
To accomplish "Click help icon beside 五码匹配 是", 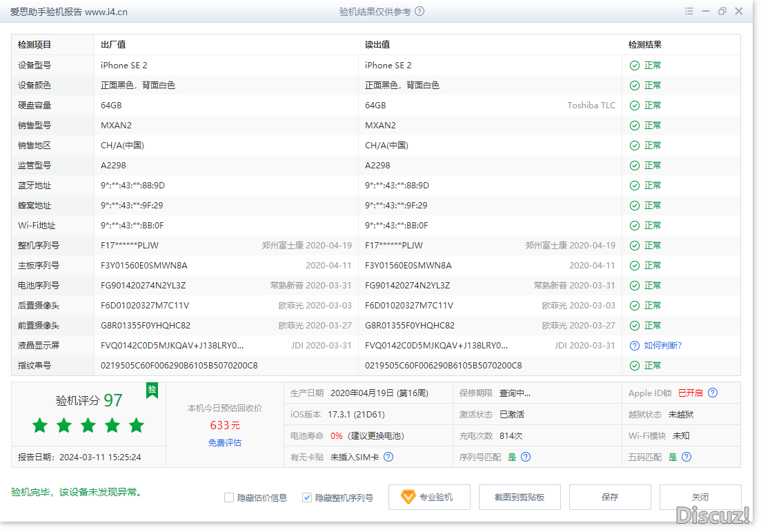I will (686, 457).
